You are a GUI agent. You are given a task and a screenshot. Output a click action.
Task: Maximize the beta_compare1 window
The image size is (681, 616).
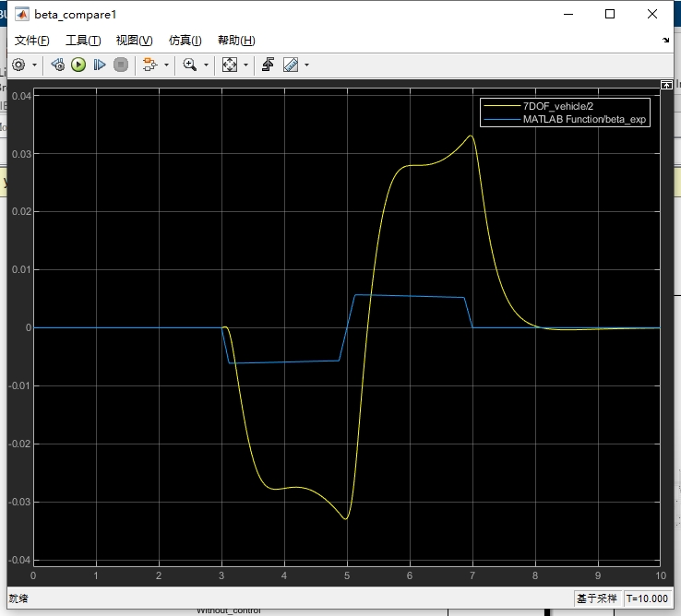click(x=610, y=15)
